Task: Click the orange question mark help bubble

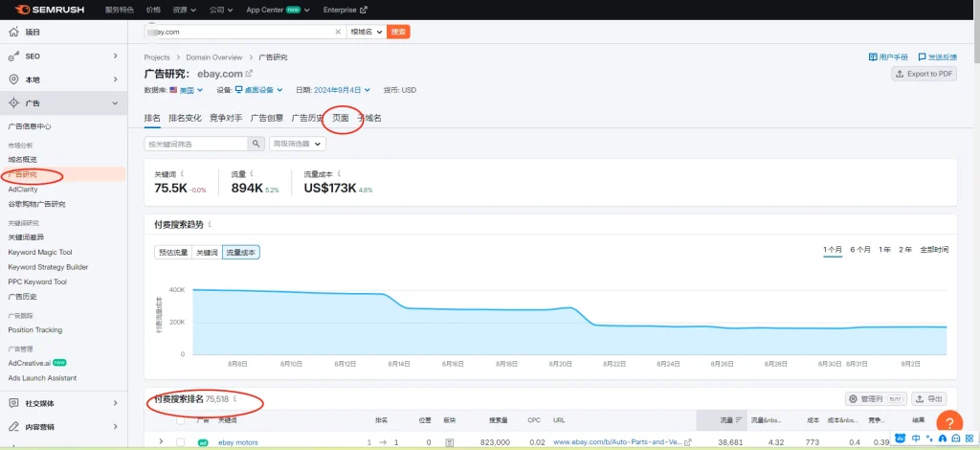Action: click(949, 422)
